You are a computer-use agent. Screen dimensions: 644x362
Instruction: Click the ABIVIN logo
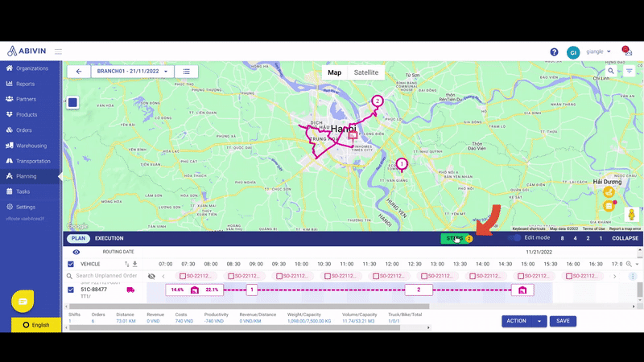(27, 51)
